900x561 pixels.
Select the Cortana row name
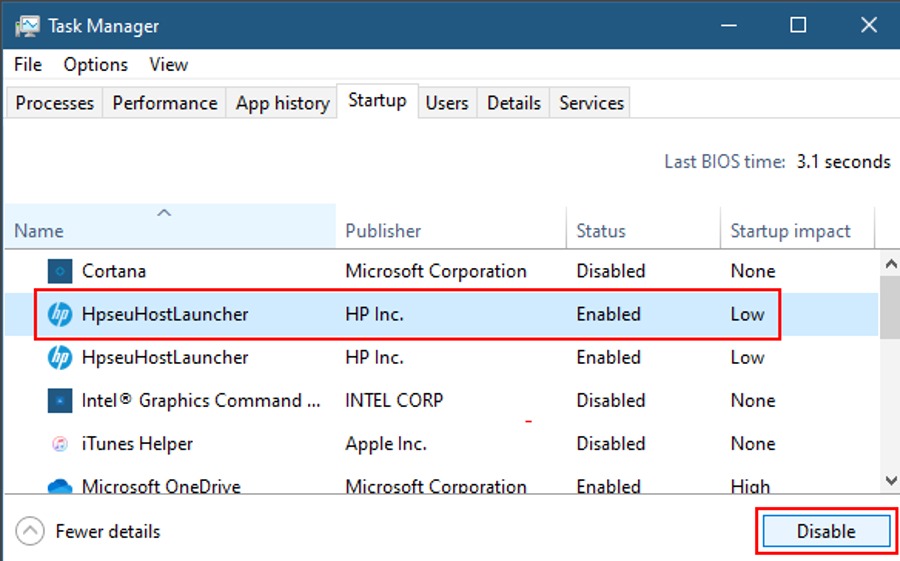point(114,271)
